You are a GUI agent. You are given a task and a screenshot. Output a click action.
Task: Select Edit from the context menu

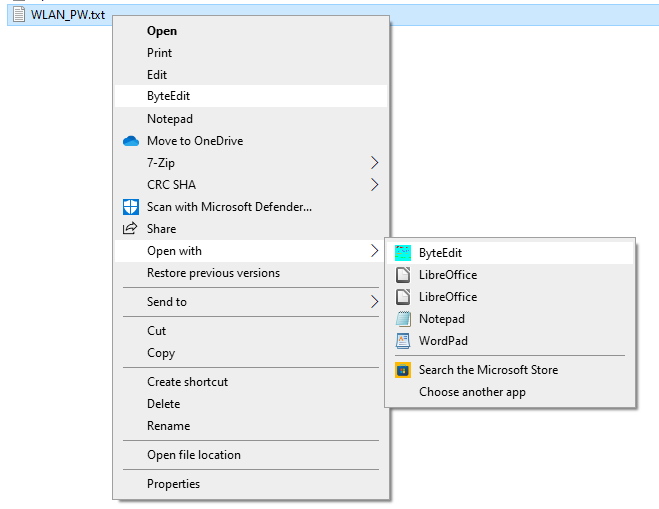[x=251, y=75]
